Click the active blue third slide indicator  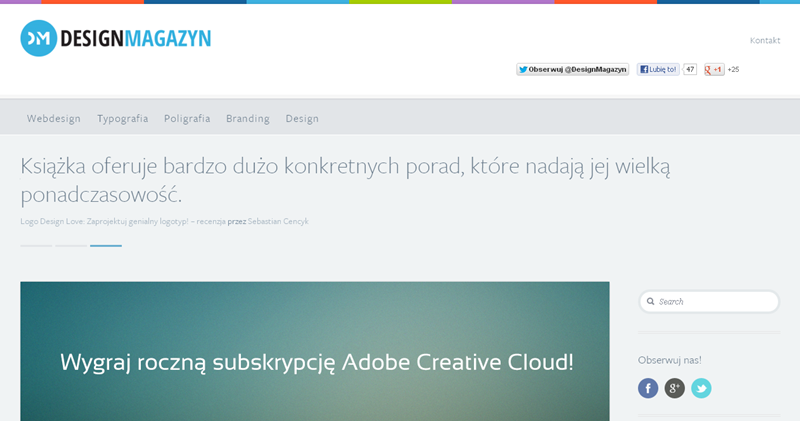click(x=106, y=245)
